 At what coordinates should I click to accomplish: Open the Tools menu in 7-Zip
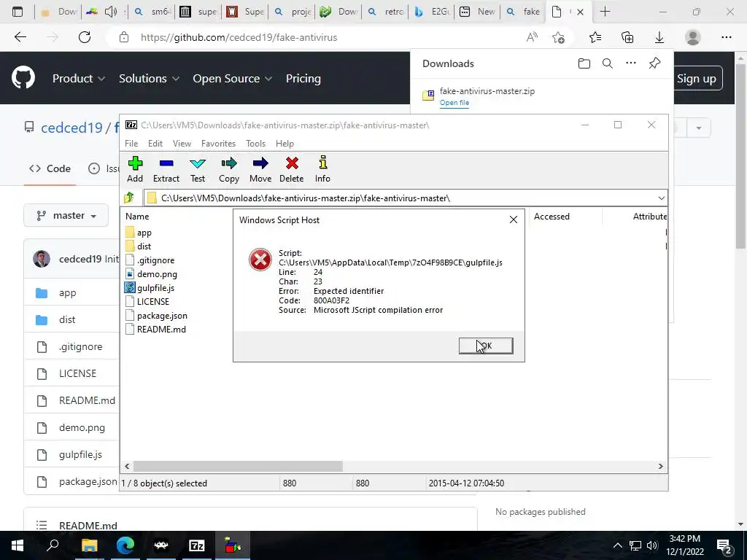255,144
